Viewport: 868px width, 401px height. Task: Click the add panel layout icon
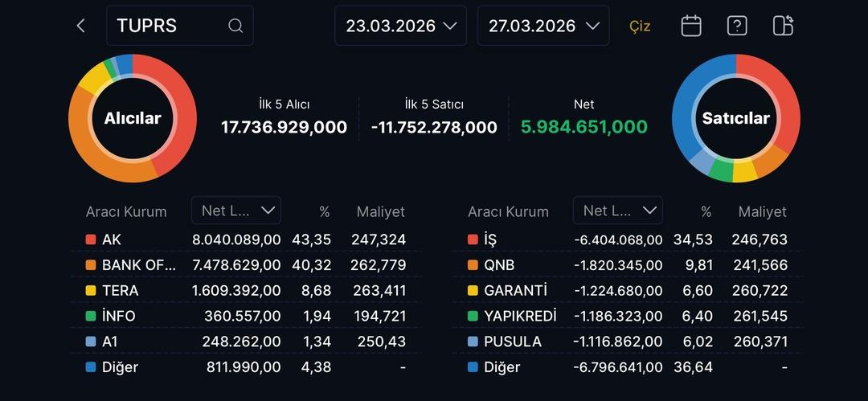pos(783,26)
